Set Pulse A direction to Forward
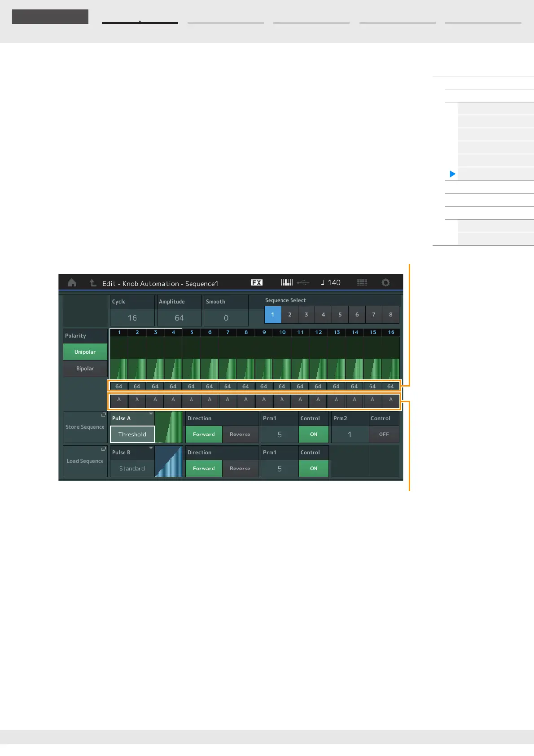 (204, 434)
